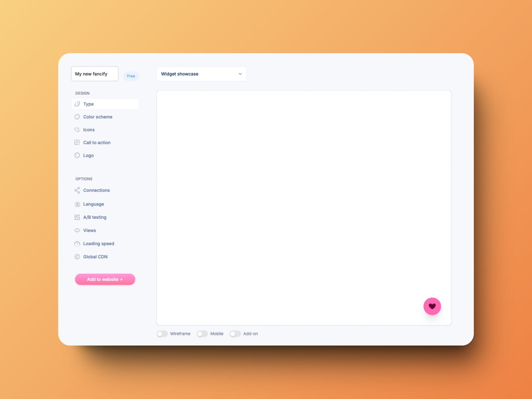Screen dimensions: 532x399
Task: Click the Connections options icon
Action: (x=77, y=190)
